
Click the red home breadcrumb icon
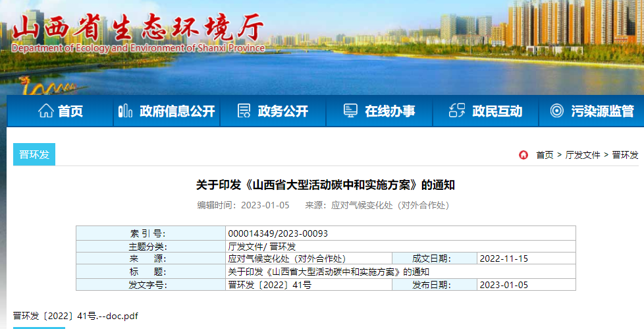pyautogui.click(x=523, y=155)
